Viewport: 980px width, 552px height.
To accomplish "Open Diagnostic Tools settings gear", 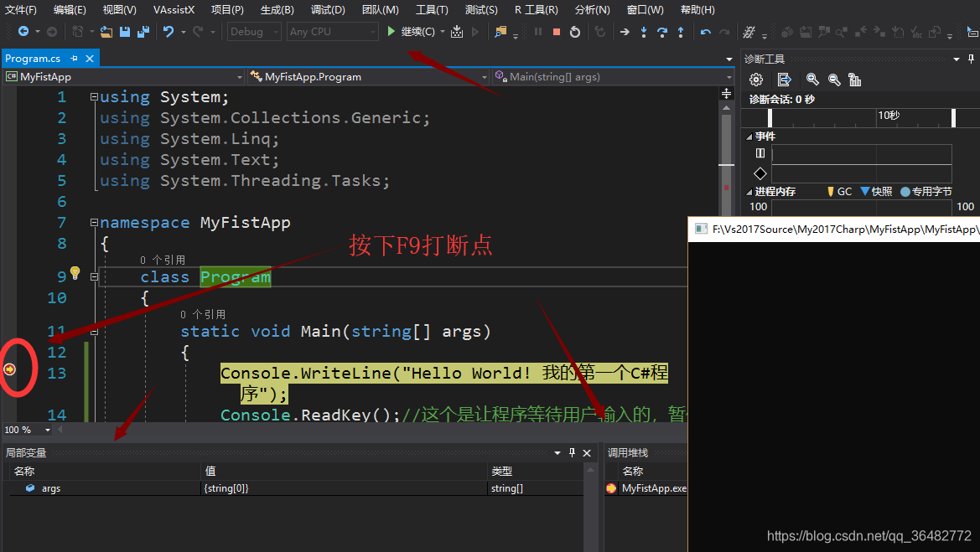I will coord(756,80).
